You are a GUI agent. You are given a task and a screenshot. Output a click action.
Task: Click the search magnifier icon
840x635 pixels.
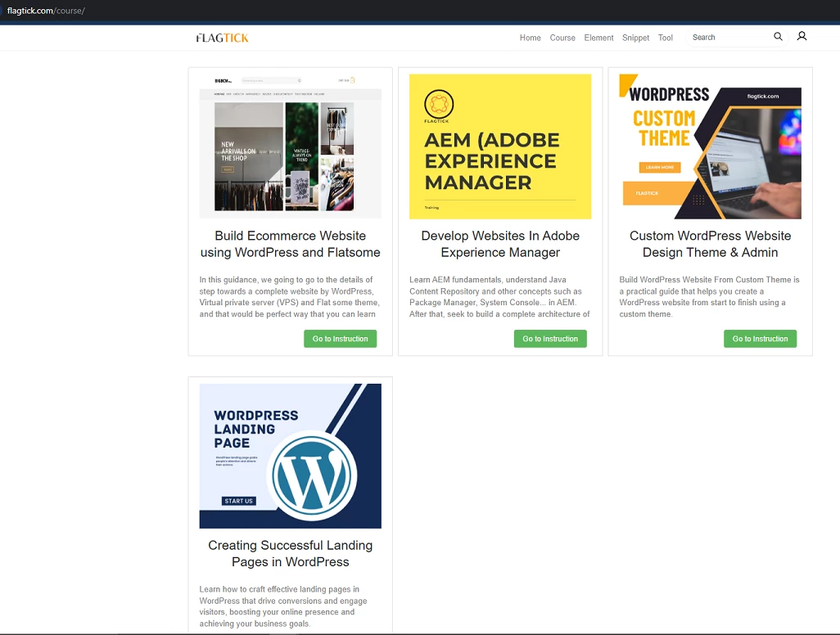click(x=778, y=36)
